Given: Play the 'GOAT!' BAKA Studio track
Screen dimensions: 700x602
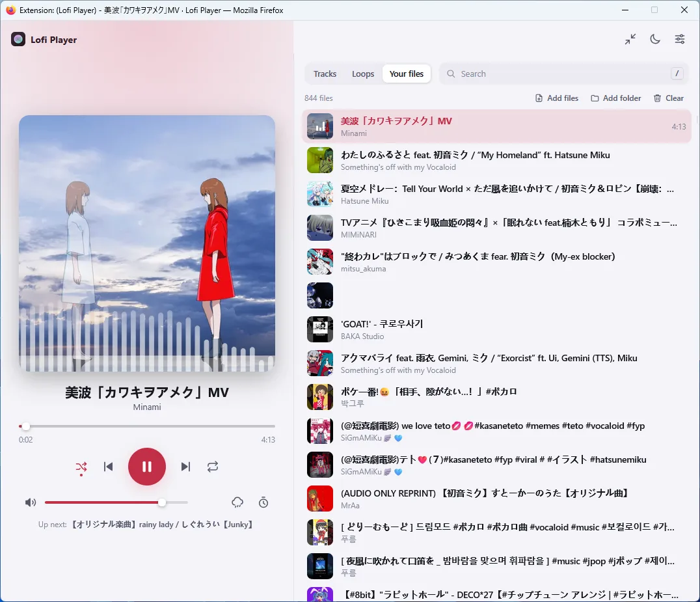Looking at the screenshot, I should 496,329.
